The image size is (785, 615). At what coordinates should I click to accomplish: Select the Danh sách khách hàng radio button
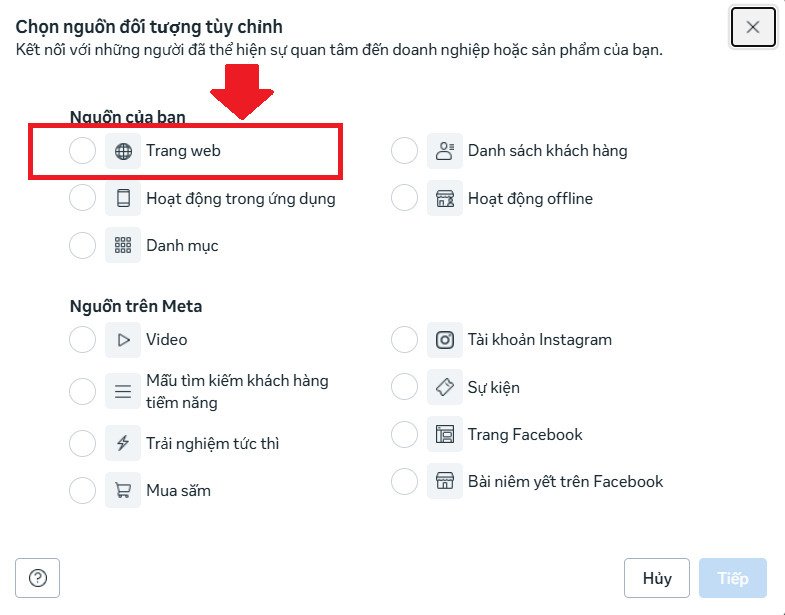click(x=404, y=151)
